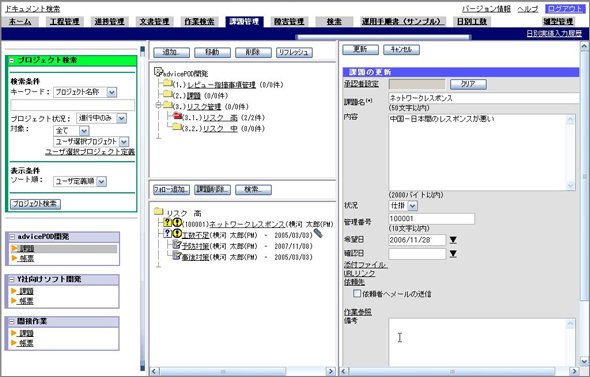Click follow-up note icon for 予防対策

point(177,245)
